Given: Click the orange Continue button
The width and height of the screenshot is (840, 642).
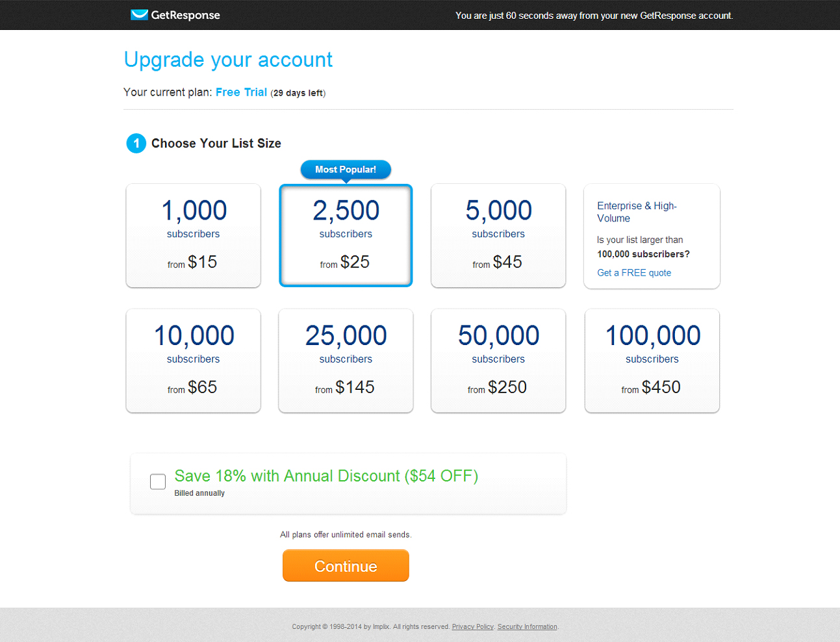Looking at the screenshot, I should 346,565.
